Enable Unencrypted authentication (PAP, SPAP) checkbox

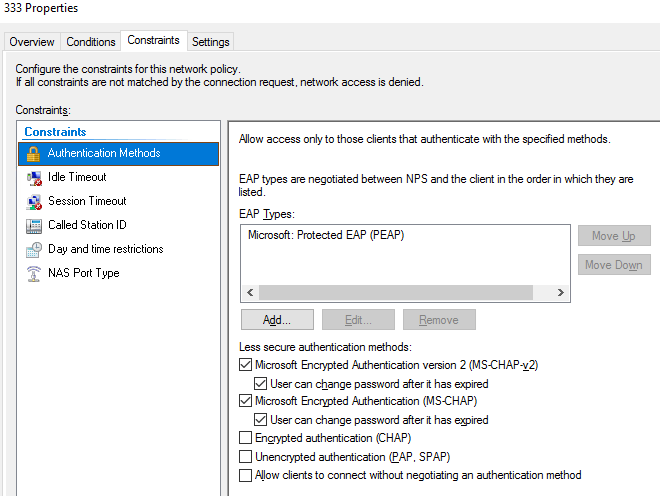245,456
